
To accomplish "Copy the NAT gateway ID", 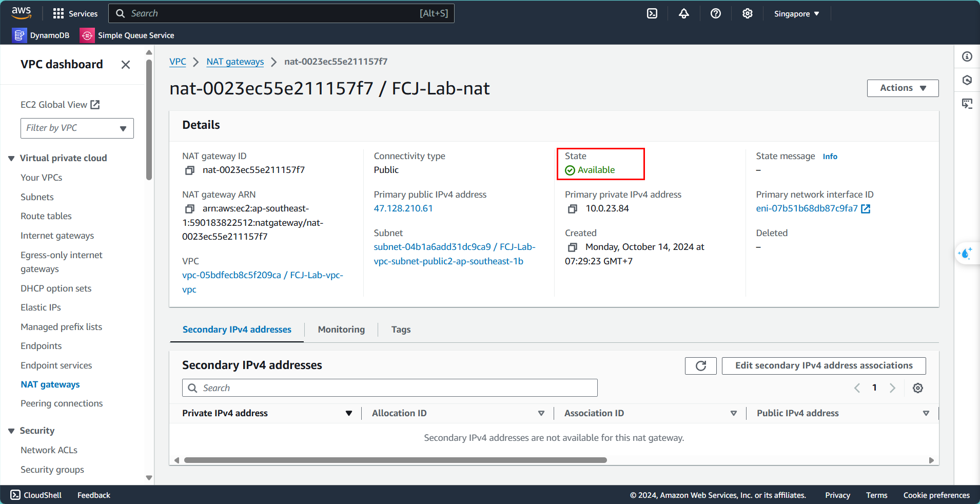I will [x=190, y=170].
